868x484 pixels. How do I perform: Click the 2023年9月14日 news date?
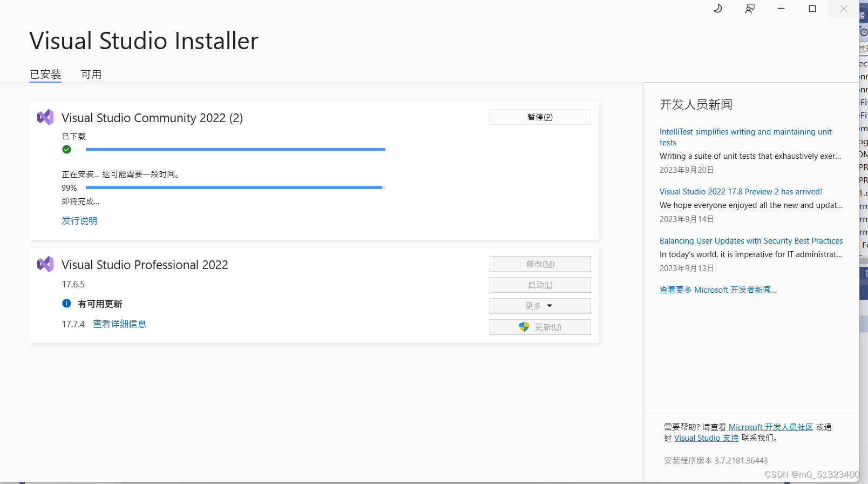click(687, 219)
